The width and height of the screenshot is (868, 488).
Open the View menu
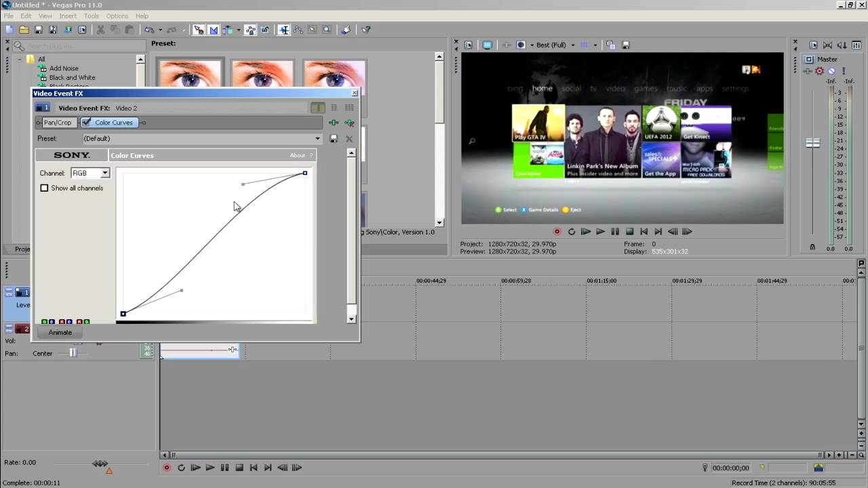(x=45, y=16)
